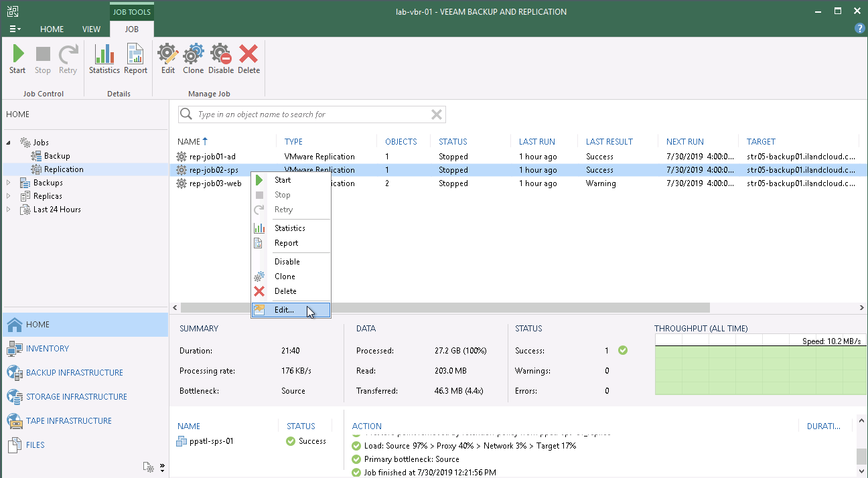868x478 pixels.
Task: Sort the job list by NAME column
Action: click(189, 142)
